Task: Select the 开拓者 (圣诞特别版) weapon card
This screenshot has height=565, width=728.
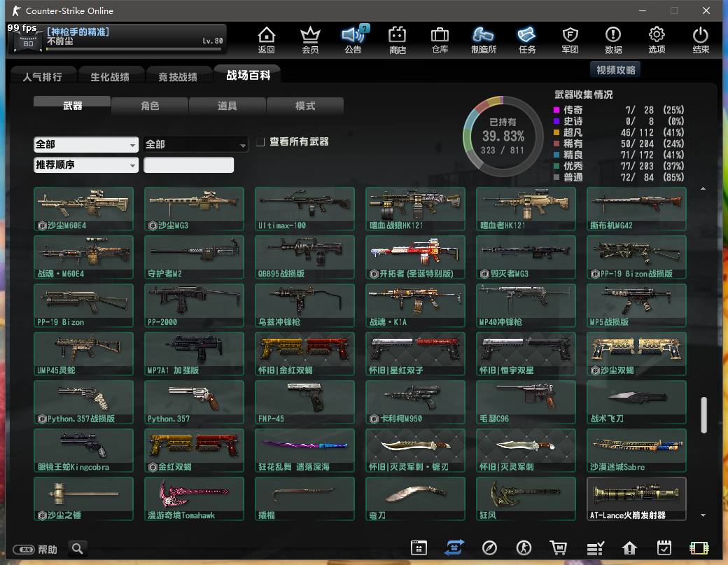Action: [415, 257]
